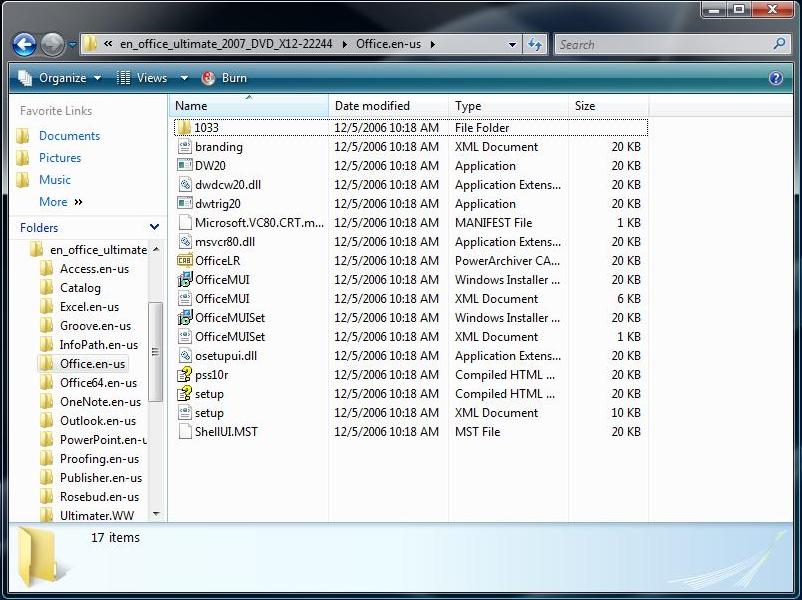Screen dimensions: 802x600
Task: Sort by the Type column header
Action: [508, 106]
